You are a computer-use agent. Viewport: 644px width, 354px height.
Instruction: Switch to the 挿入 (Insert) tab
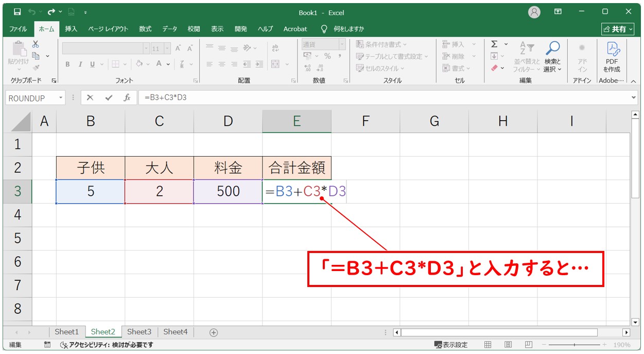coord(71,29)
